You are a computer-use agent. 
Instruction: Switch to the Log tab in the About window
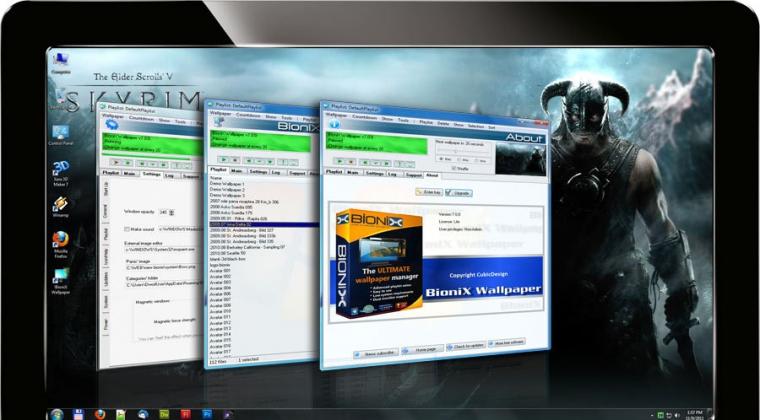click(395, 173)
